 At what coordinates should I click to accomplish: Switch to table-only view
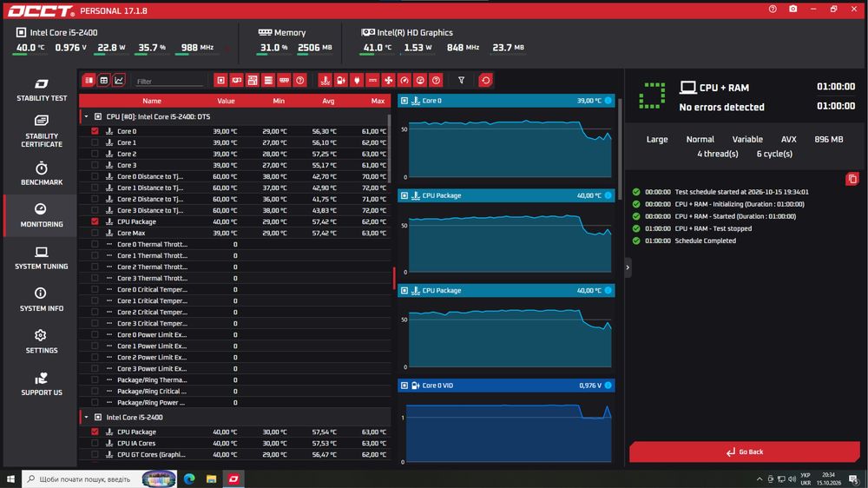tap(103, 80)
